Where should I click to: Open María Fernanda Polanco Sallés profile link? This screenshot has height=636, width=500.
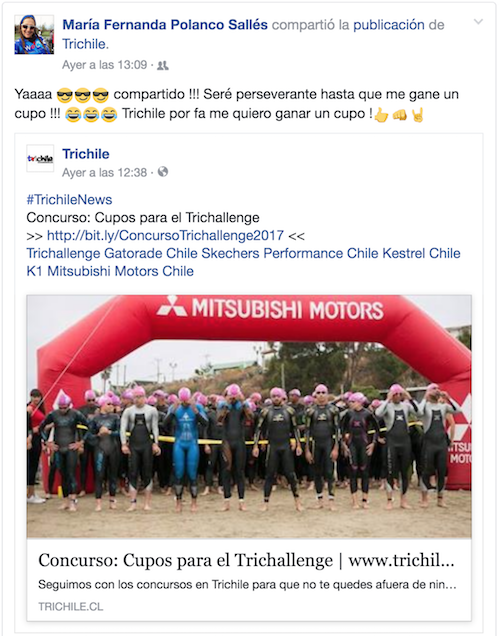coord(165,25)
